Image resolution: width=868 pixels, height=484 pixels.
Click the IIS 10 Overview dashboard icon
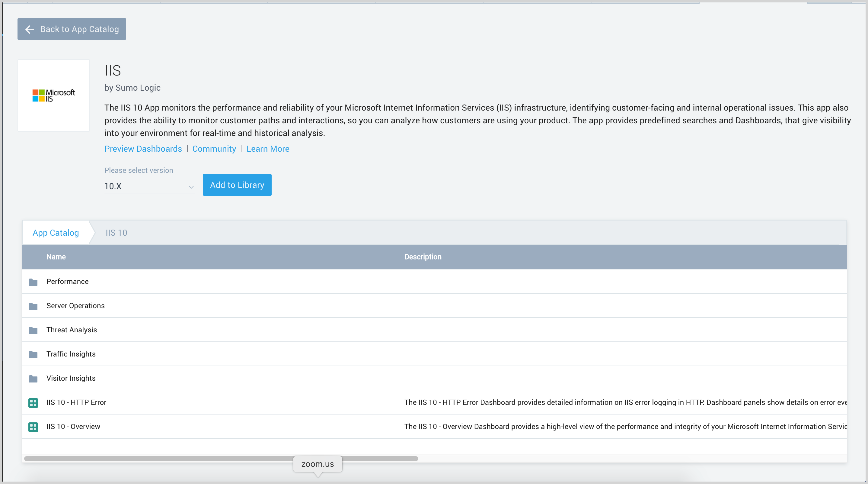pos(33,427)
